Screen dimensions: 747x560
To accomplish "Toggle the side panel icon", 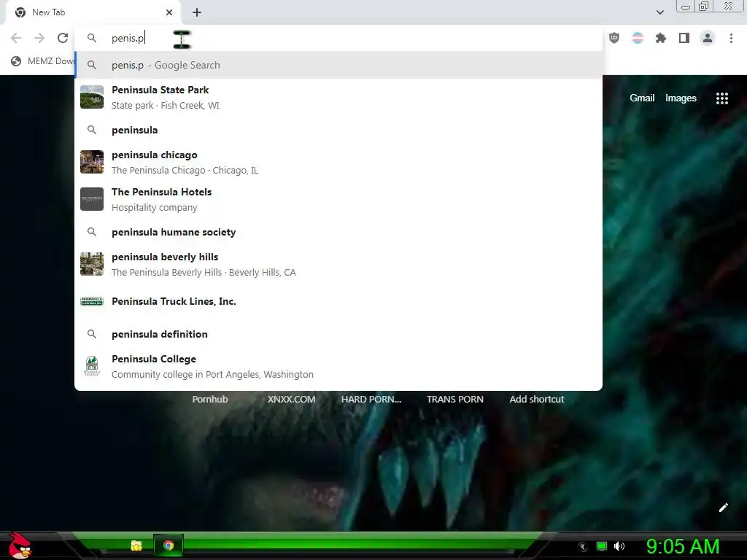I will [684, 38].
